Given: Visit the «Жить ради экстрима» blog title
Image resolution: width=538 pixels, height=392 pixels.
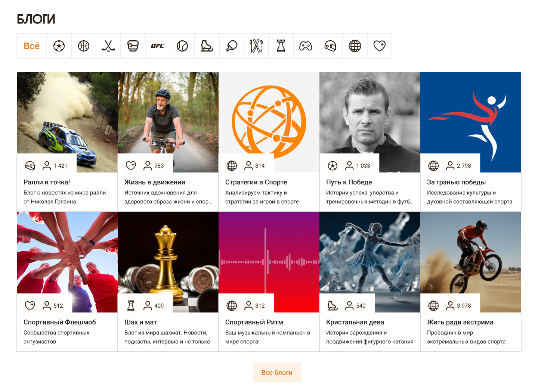Looking at the screenshot, I should pos(460,322).
